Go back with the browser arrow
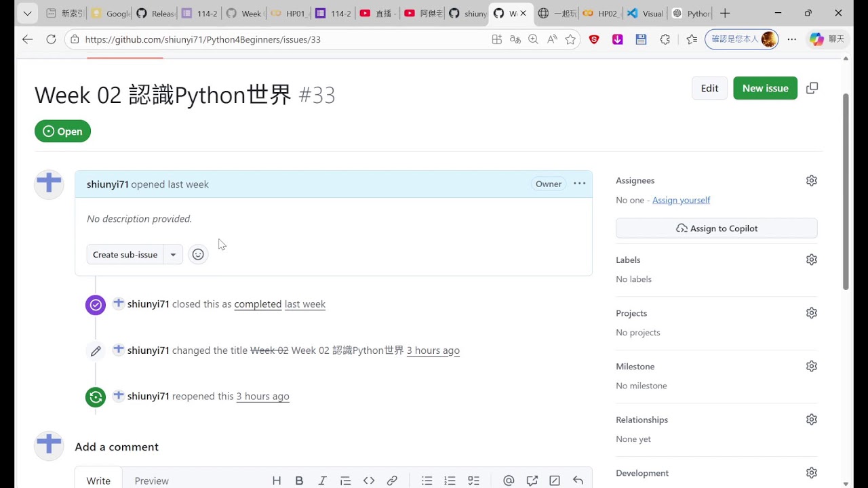The width and height of the screenshot is (868, 488). pos(27,39)
